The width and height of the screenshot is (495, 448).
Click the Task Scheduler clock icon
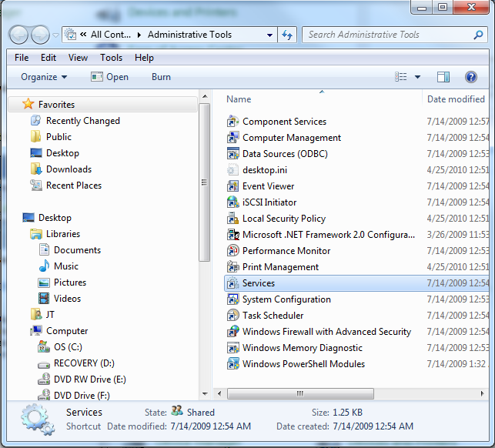tap(233, 316)
